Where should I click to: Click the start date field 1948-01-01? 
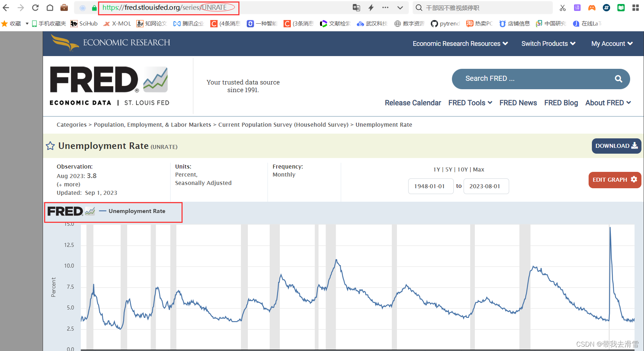click(x=431, y=186)
